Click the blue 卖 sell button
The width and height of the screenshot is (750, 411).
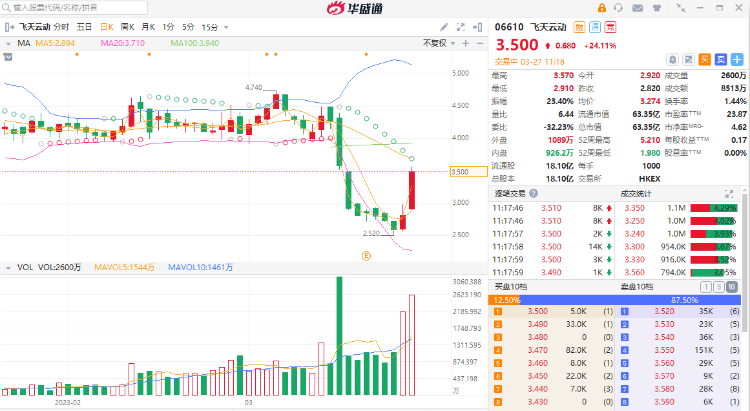(721, 59)
